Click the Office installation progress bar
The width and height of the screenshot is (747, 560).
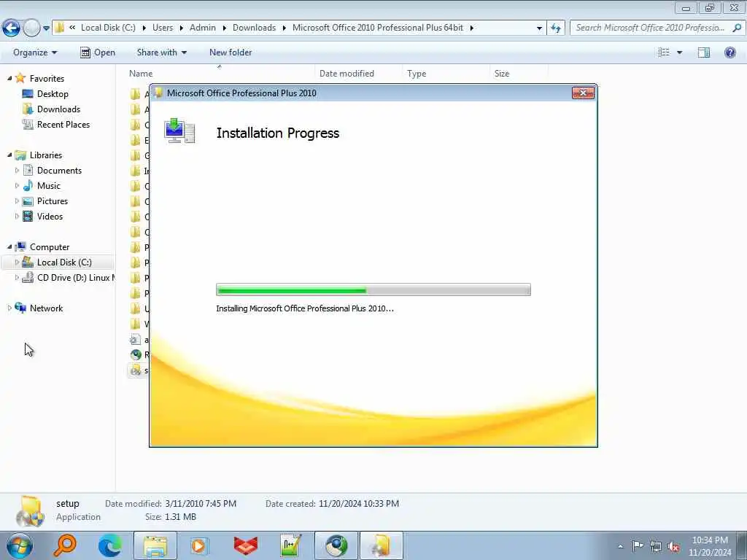pyautogui.click(x=373, y=289)
